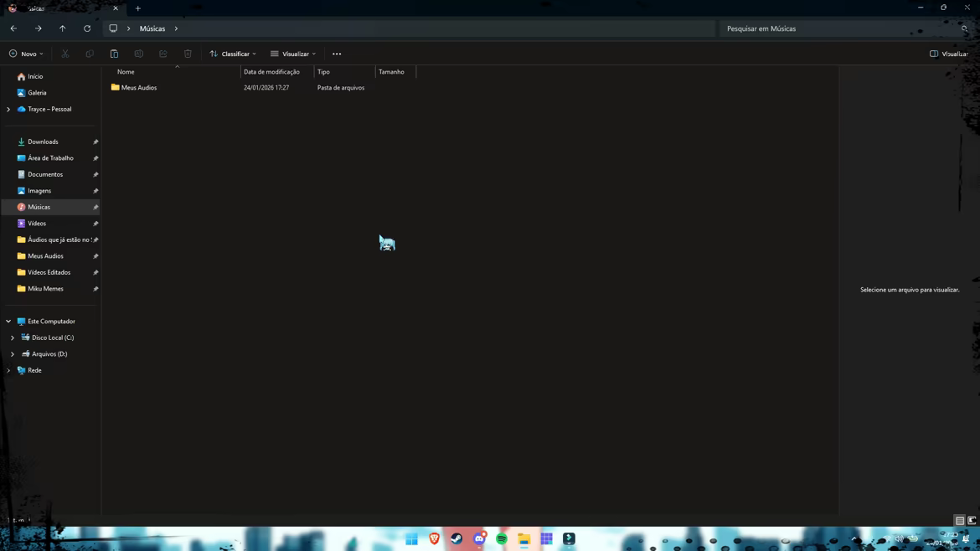Click the Rename icon in toolbar

click(x=139, y=54)
